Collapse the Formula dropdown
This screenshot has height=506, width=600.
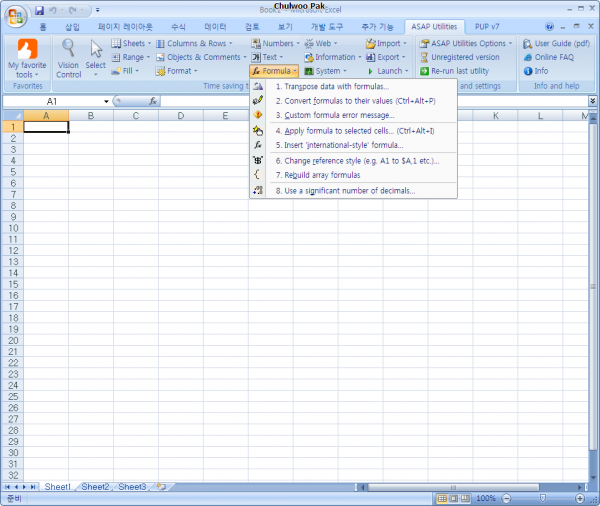[x=274, y=71]
